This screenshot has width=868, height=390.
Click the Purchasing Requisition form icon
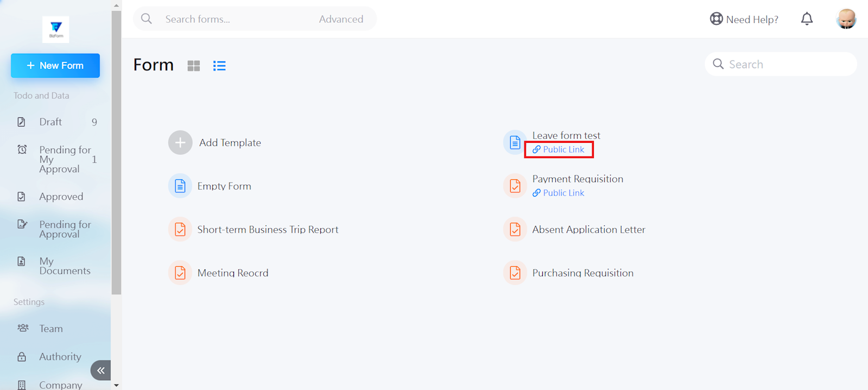515,273
